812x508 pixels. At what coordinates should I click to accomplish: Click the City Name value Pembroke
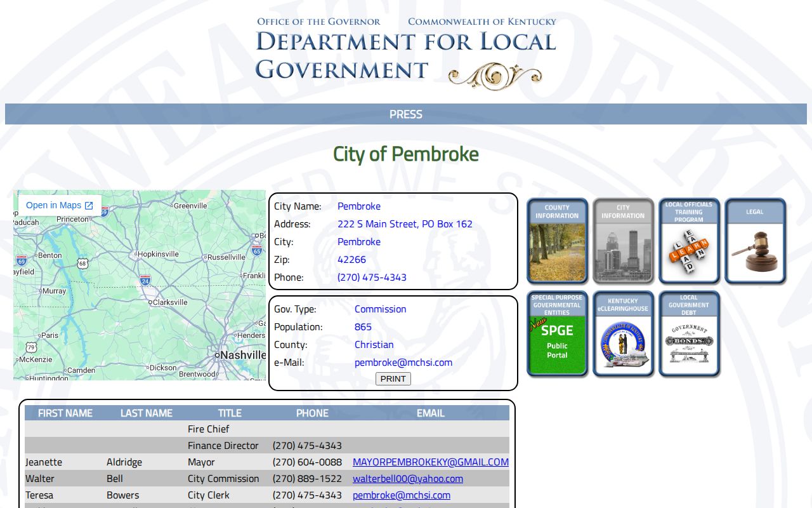(x=359, y=206)
